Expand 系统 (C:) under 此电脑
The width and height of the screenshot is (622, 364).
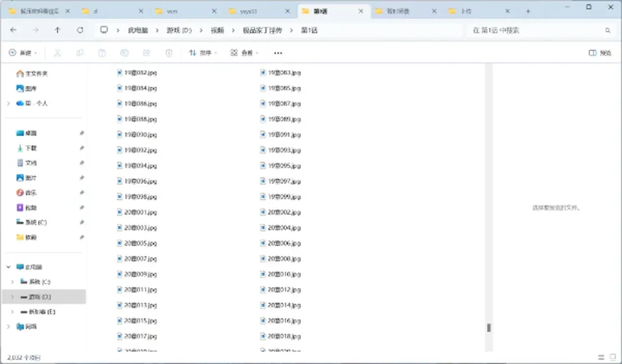[12, 282]
